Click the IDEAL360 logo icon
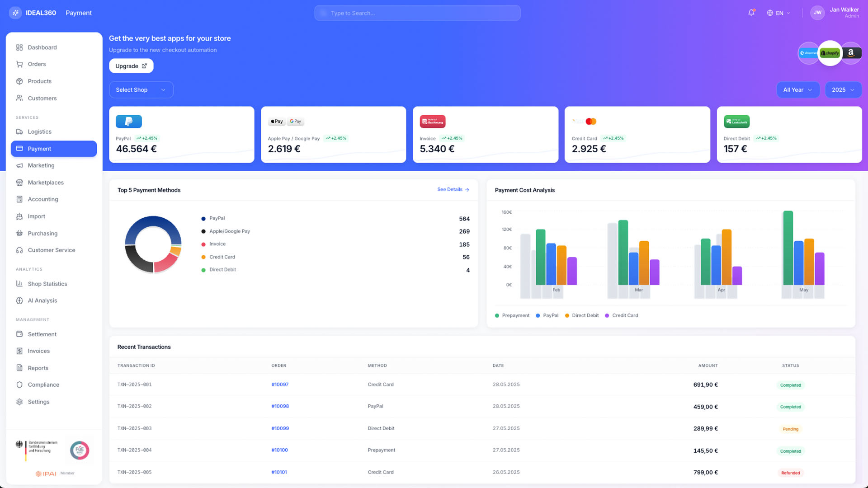The height and width of the screenshot is (488, 868). pos(15,13)
